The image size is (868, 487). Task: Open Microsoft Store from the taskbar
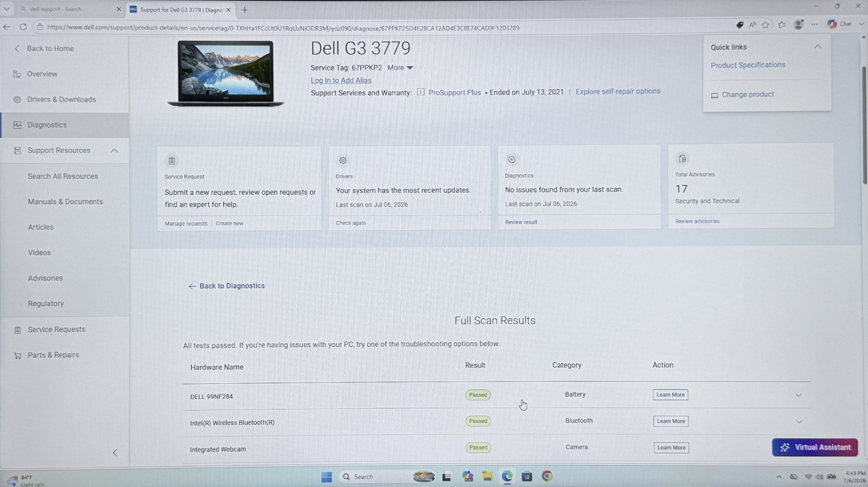tap(527, 477)
